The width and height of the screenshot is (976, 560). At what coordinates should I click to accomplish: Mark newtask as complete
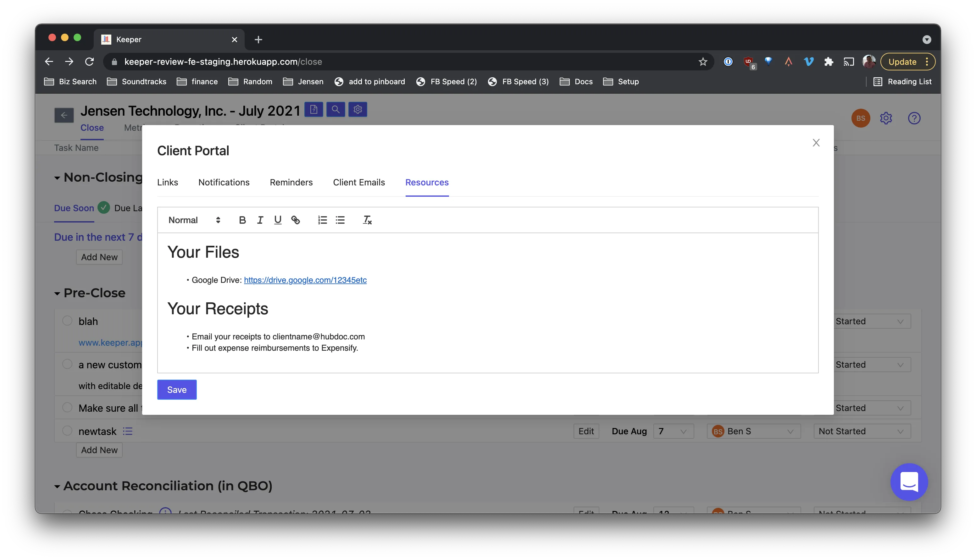click(67, 431)
